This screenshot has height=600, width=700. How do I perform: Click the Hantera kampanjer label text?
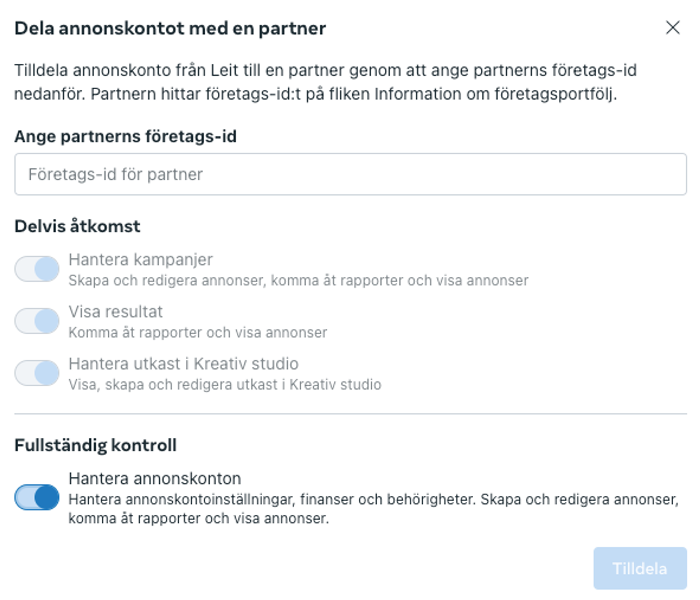[140, 260]
